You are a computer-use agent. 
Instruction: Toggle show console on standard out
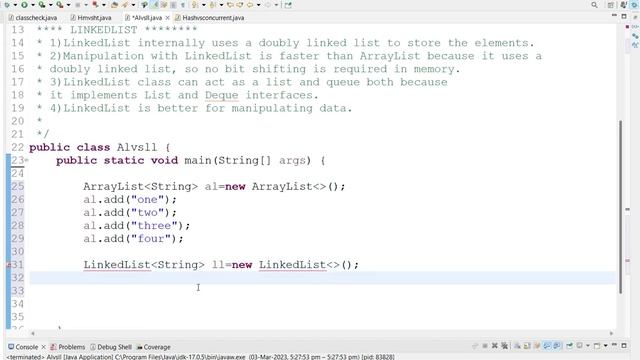[547, 346]
